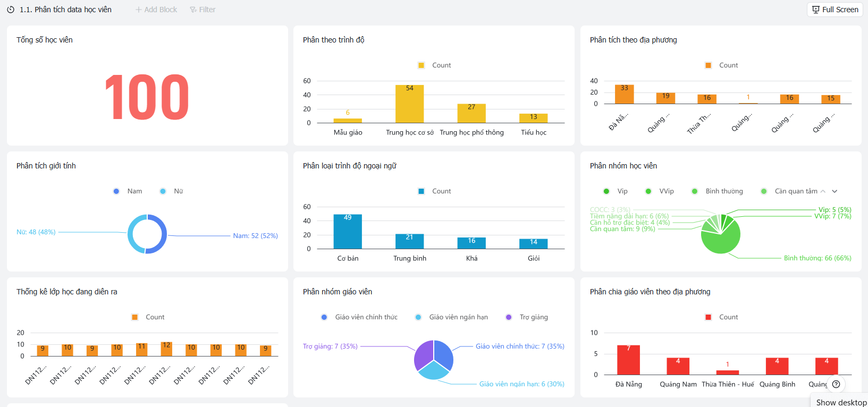Open the Filter option
Viewport: 868px width, 407px height.
pyautogui.click(x=203, y=10)
